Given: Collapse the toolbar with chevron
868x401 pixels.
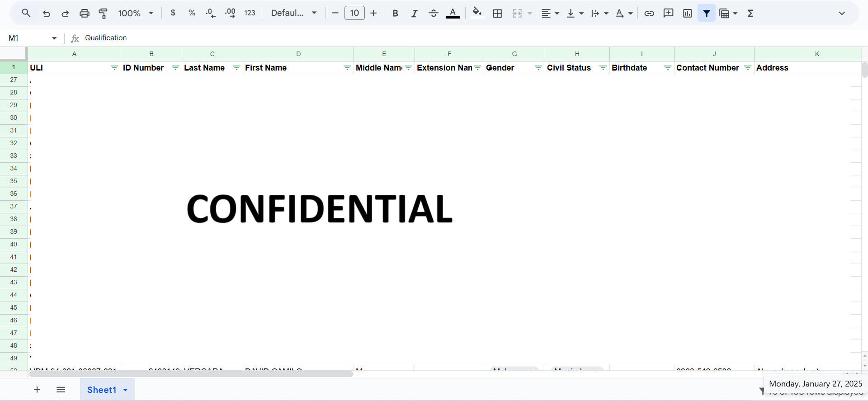Looking at the screenshot, I should click(x=841, y=13).
